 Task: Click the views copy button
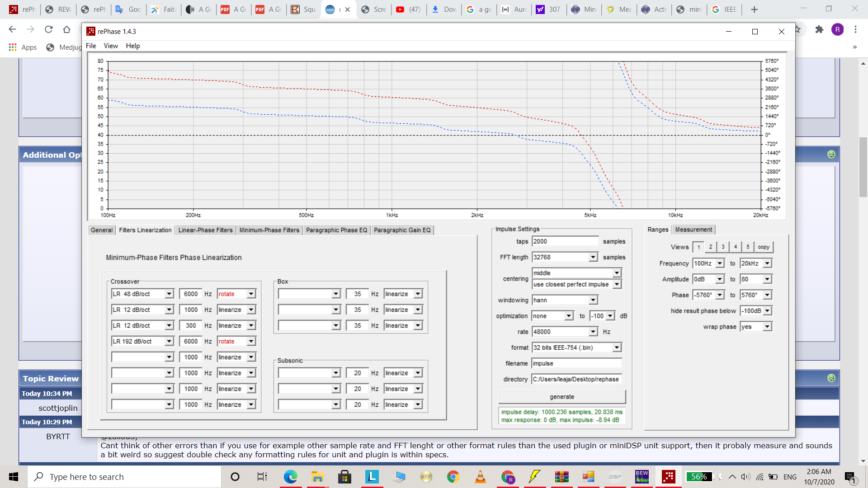764,247
